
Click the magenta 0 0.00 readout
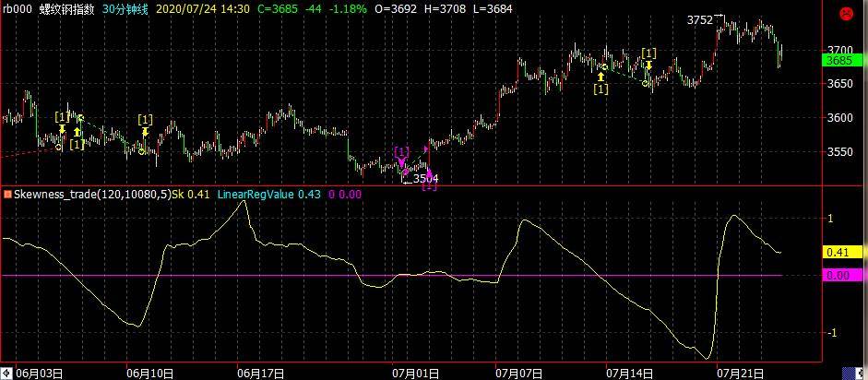(345, 194)
